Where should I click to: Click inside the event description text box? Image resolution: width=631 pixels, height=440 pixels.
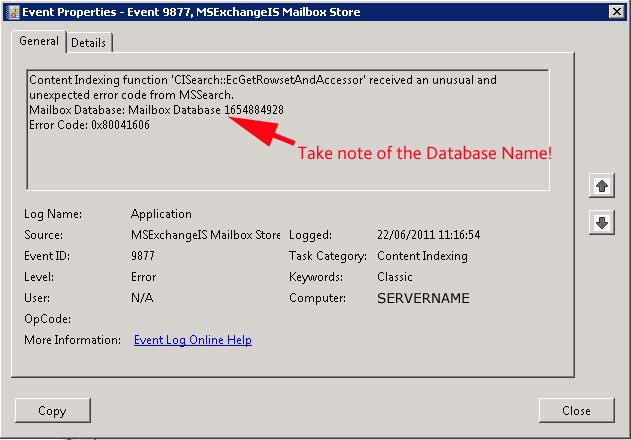288,130
